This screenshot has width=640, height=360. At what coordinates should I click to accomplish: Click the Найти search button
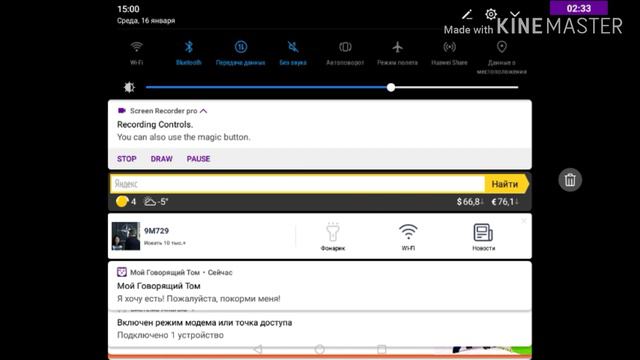tap(505, 184)
